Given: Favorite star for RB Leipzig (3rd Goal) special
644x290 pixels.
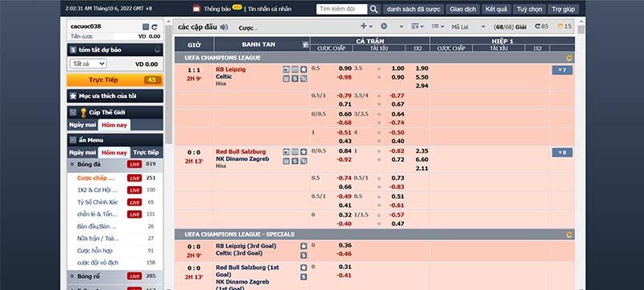Looking at the screenshot, I should (303, 246).
